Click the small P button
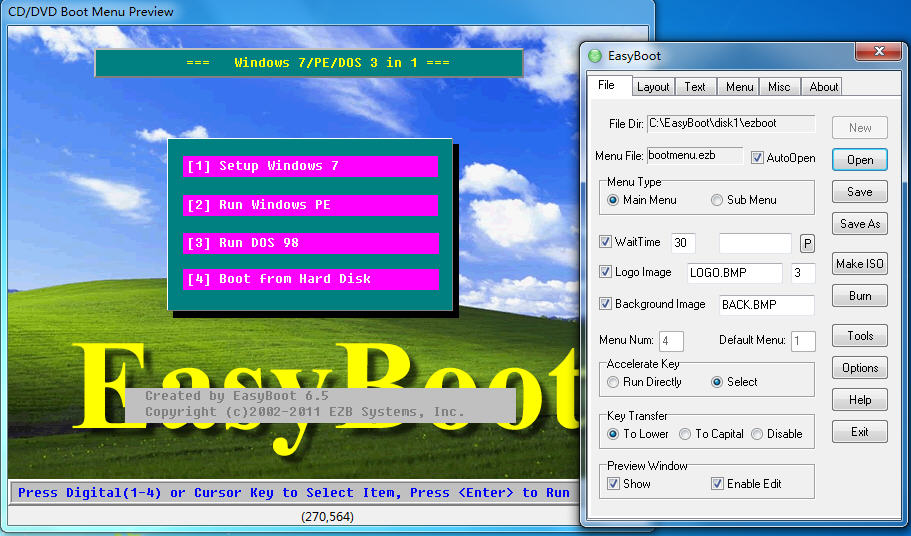 tap(807, 244)
